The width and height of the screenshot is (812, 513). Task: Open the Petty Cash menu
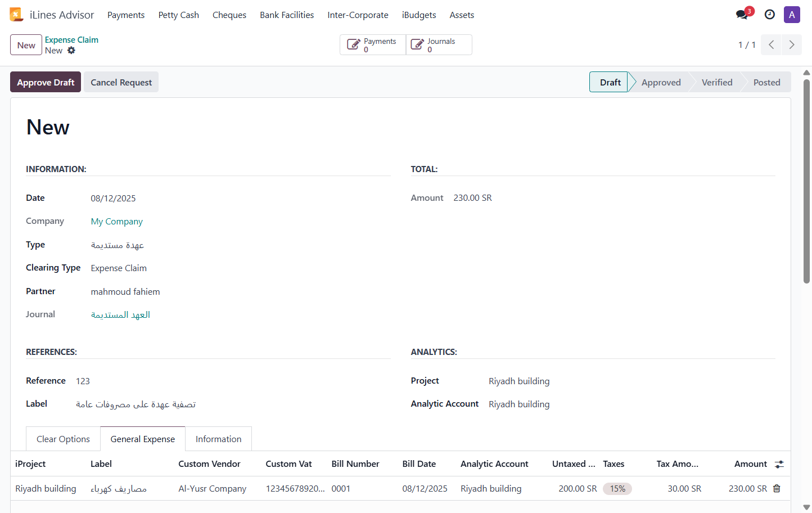[179, 15]
